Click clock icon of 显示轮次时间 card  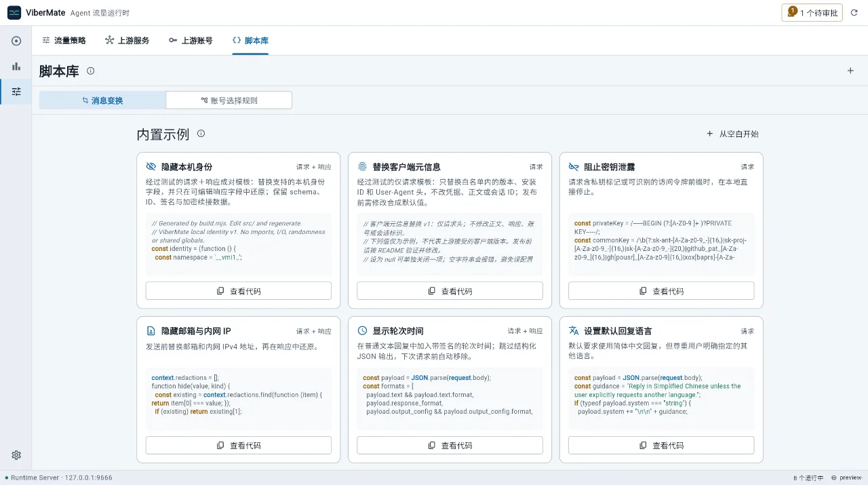pos(362,331)
